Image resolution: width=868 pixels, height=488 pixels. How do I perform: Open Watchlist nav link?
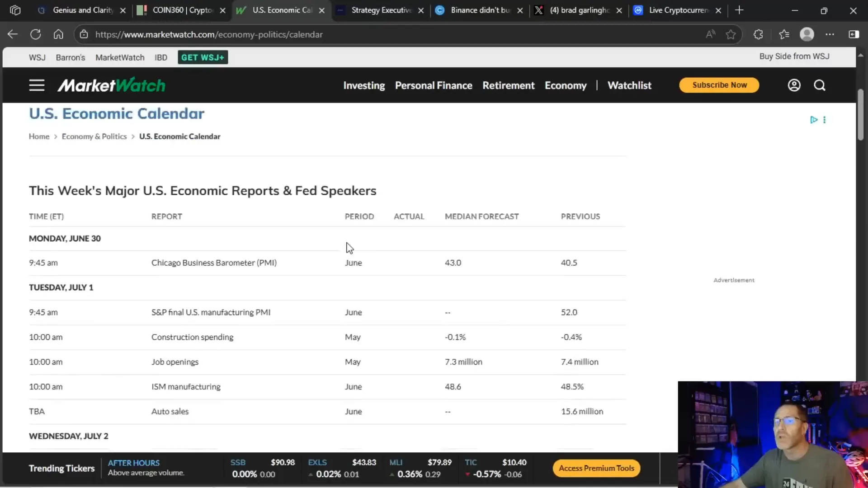point(629,85)
